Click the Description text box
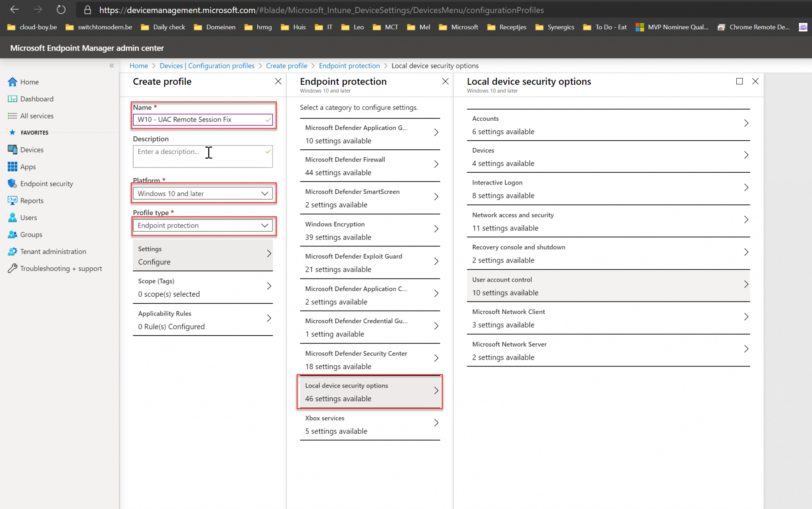812x509 pixels. coord(203,156)
